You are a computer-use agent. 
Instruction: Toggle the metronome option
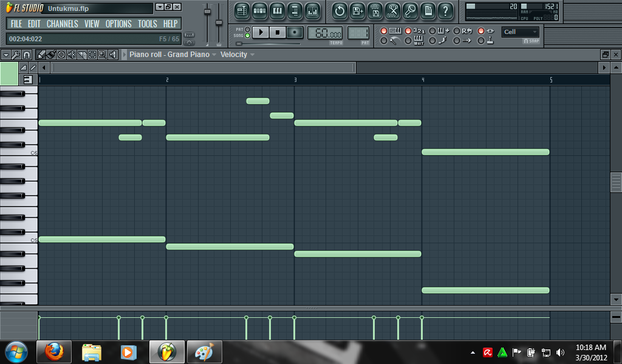tap(384, 41)
